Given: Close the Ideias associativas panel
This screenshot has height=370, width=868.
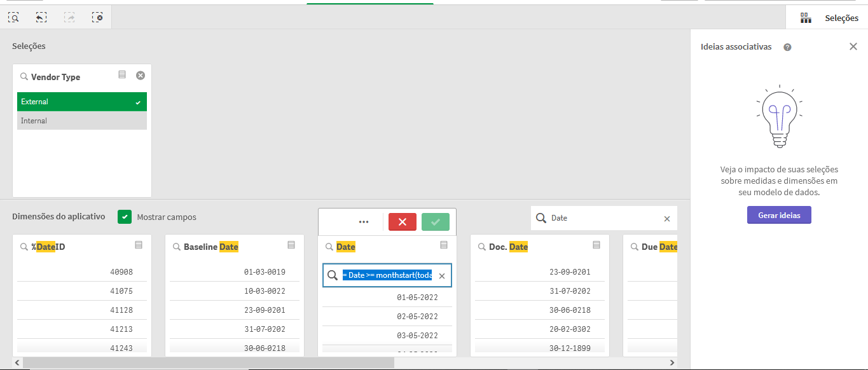Looking at the screenshot, I should click(854, 46).
